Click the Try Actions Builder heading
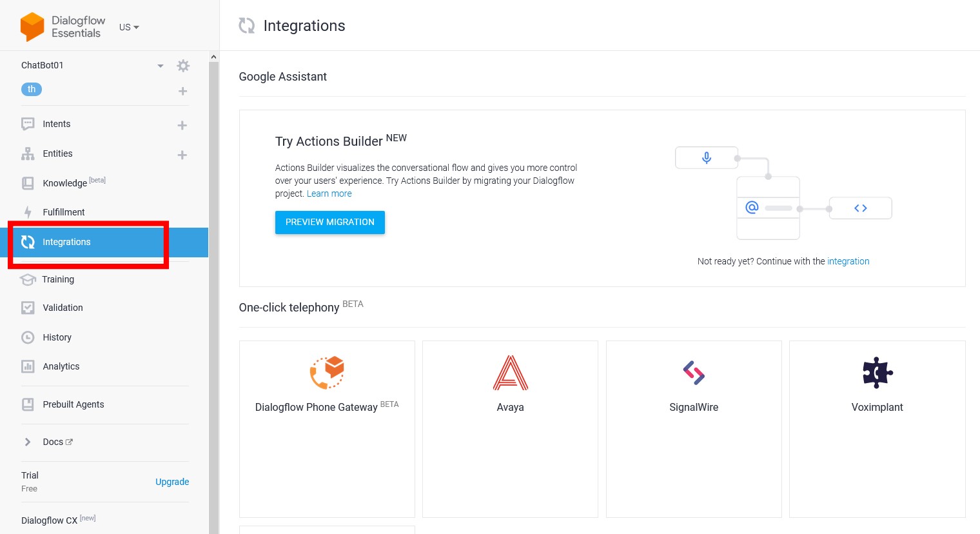Screen dimensions: 980x534 click(341, 141)
